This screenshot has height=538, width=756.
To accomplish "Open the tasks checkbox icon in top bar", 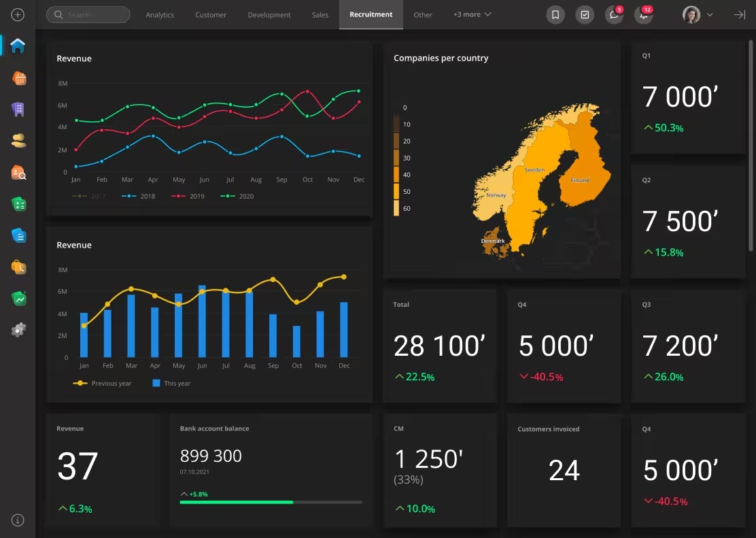I will coord(585,14).
